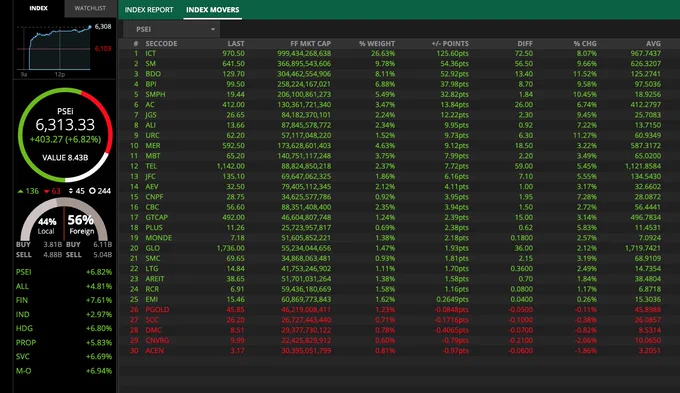Click the PLUS security code

(154, 228)
